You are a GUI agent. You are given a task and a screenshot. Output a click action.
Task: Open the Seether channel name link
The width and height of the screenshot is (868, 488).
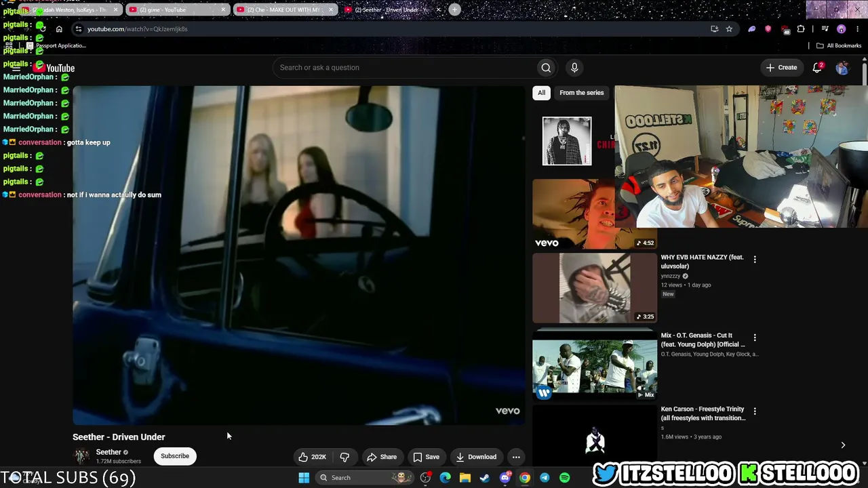108,452
